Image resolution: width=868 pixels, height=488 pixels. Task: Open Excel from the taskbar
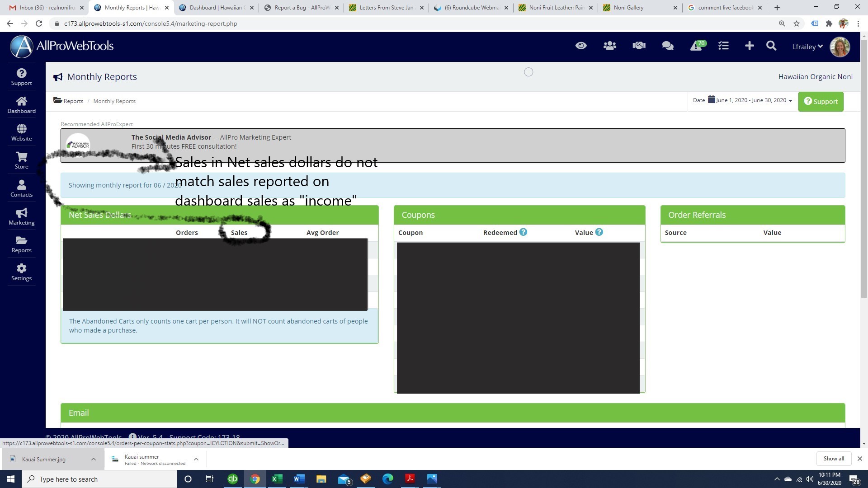click(277, 479)
